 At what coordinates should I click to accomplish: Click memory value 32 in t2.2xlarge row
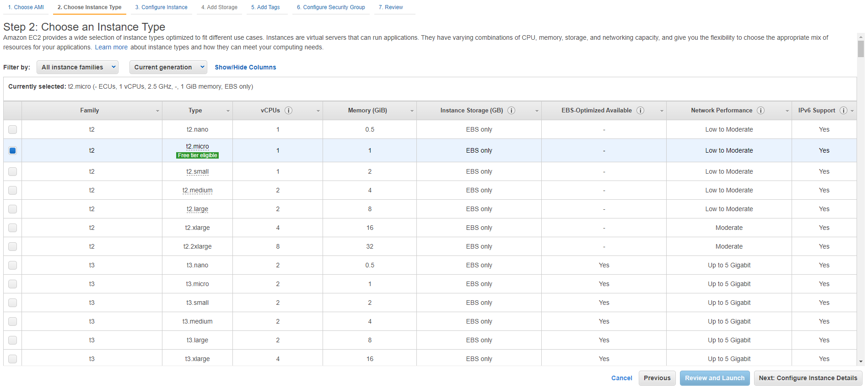(370, 246)
